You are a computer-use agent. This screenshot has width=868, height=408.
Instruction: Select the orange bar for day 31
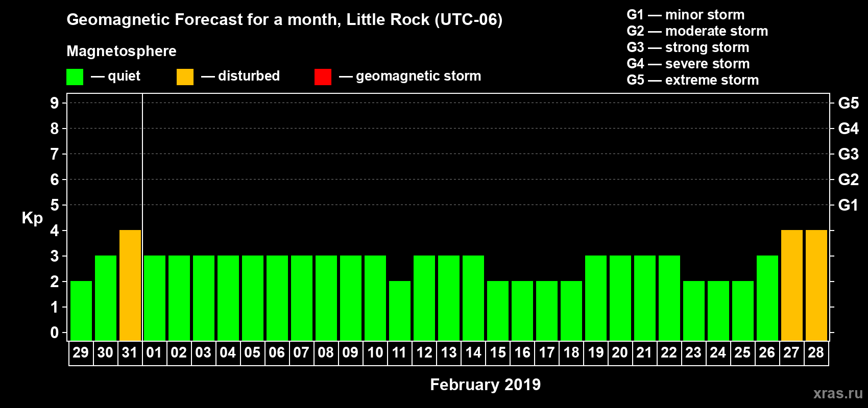[x=130, y=286]
